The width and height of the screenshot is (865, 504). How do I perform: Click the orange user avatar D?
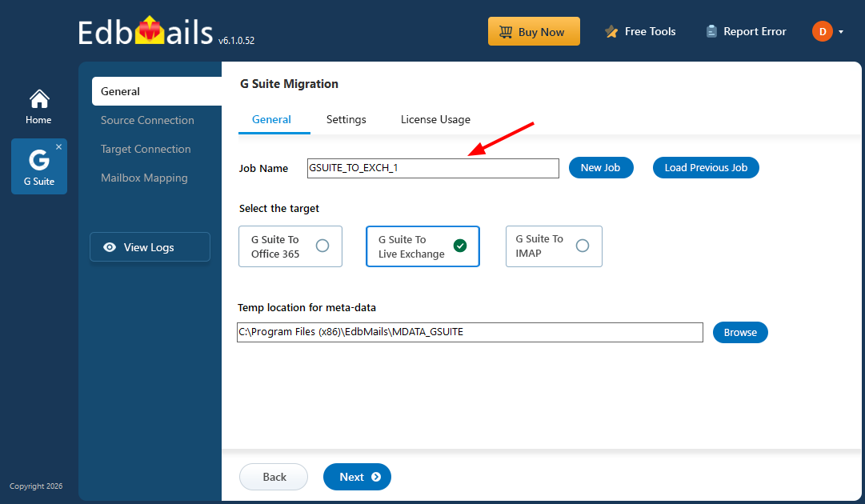822,32
